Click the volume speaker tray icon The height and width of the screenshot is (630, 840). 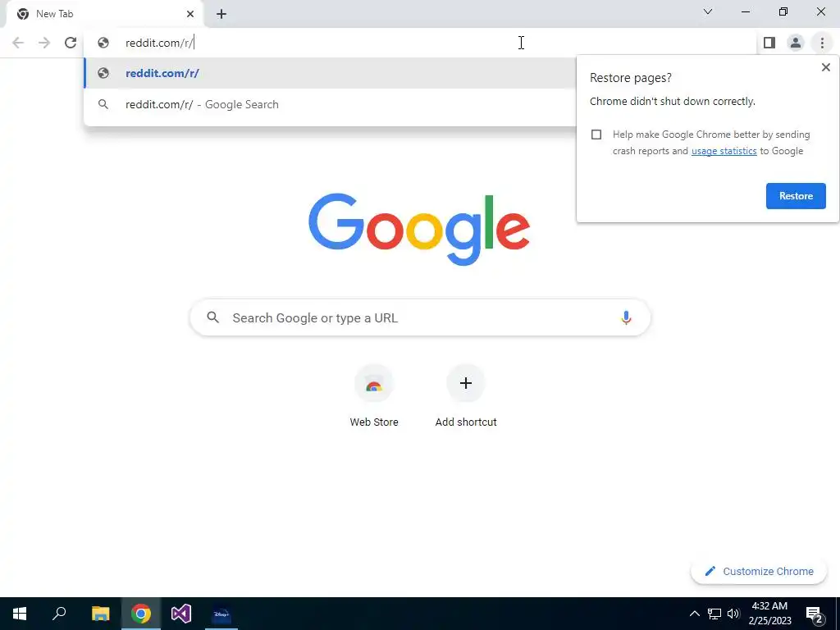coord(733,614)
